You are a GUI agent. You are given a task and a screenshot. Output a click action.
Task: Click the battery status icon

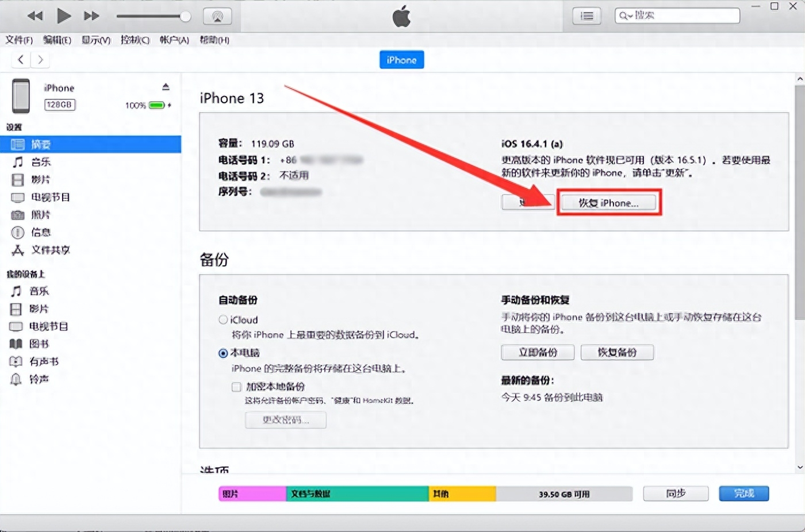(x=157, y=105)
